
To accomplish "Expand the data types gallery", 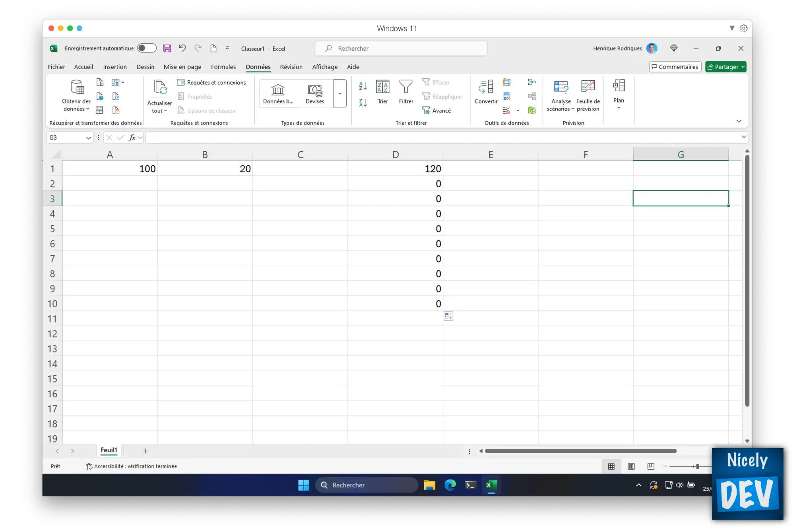I will click(340, 93).
